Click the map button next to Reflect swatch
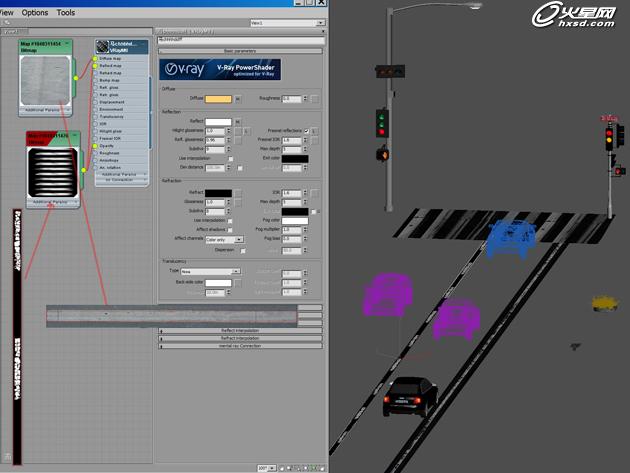630x473 pixels. click(237, 122)
